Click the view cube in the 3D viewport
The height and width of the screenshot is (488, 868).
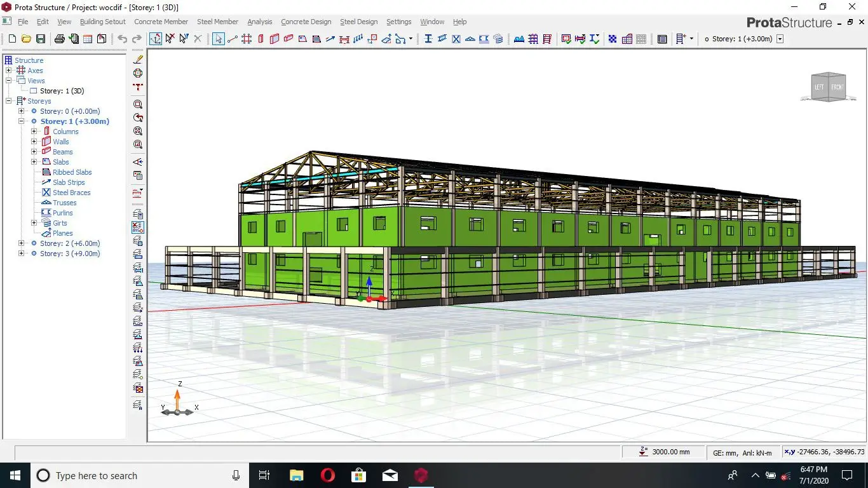(x=829, y=87)
